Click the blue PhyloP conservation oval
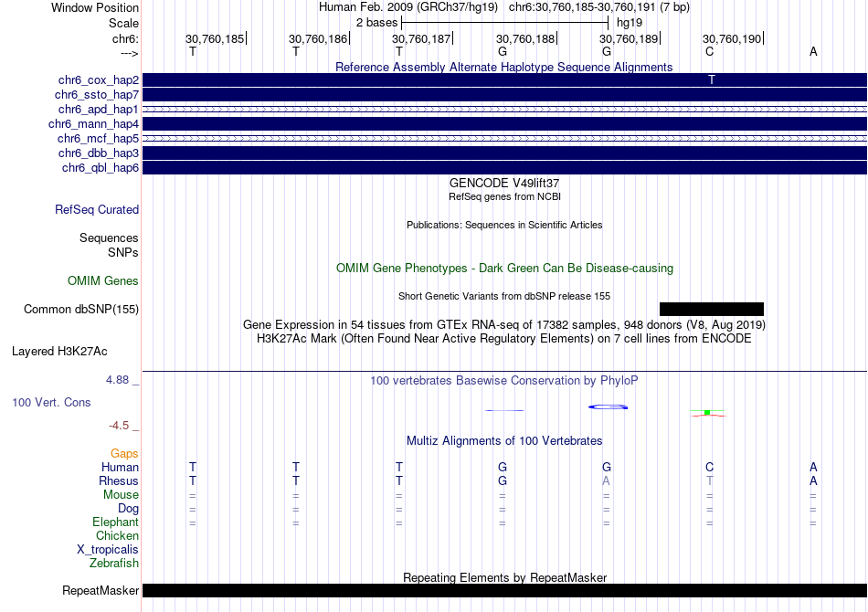This screenshot has height=612, width=868. [x=608, y=407]
